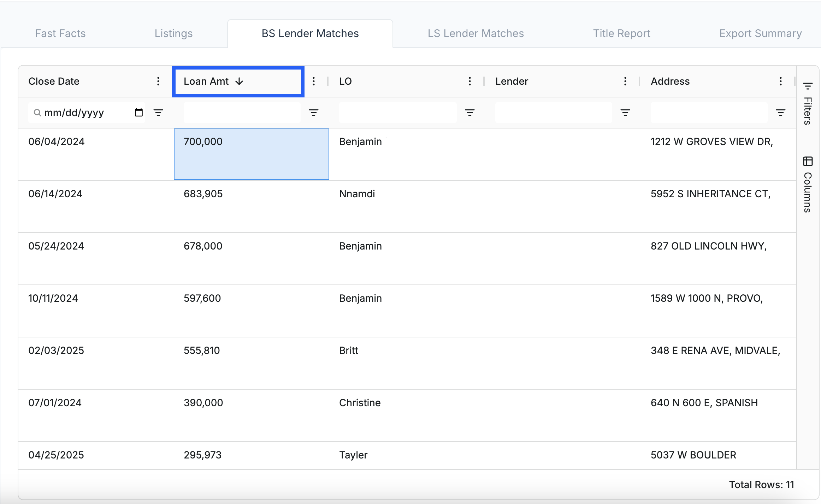Open filter options icon for LO
The image size is (821, 504).
click(469, 113)
